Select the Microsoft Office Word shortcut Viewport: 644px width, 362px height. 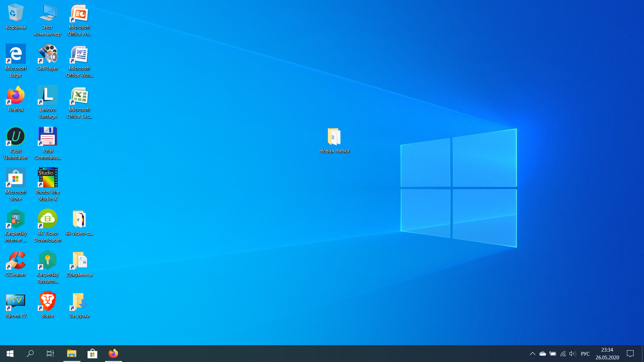pyautogui.click(x=79, y=61)
